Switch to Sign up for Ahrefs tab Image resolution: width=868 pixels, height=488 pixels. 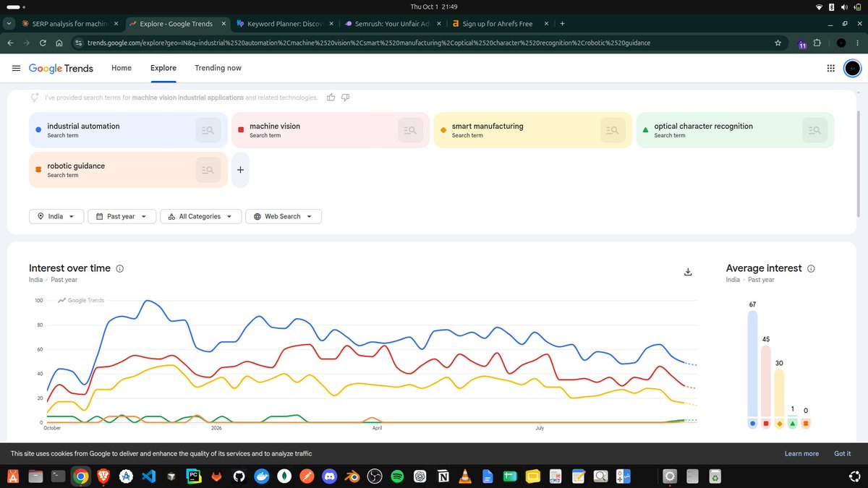coord(499,23)
